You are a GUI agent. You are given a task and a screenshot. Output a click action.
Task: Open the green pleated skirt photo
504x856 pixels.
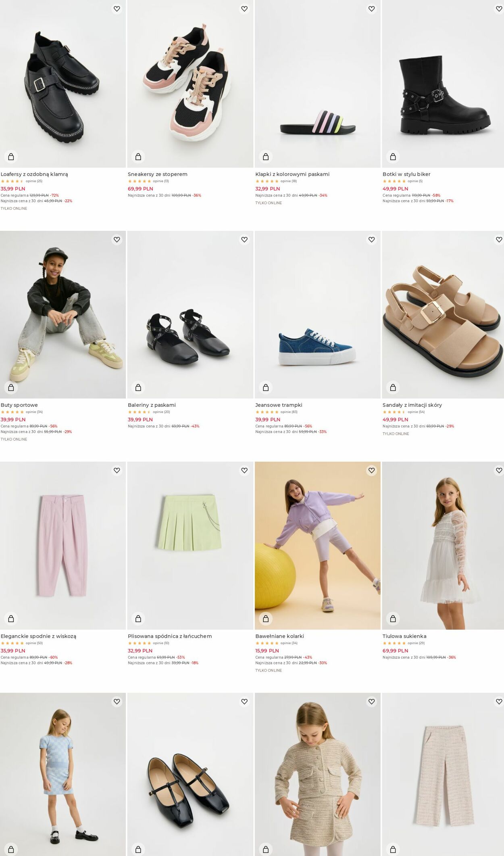click(x=190, y=546)
